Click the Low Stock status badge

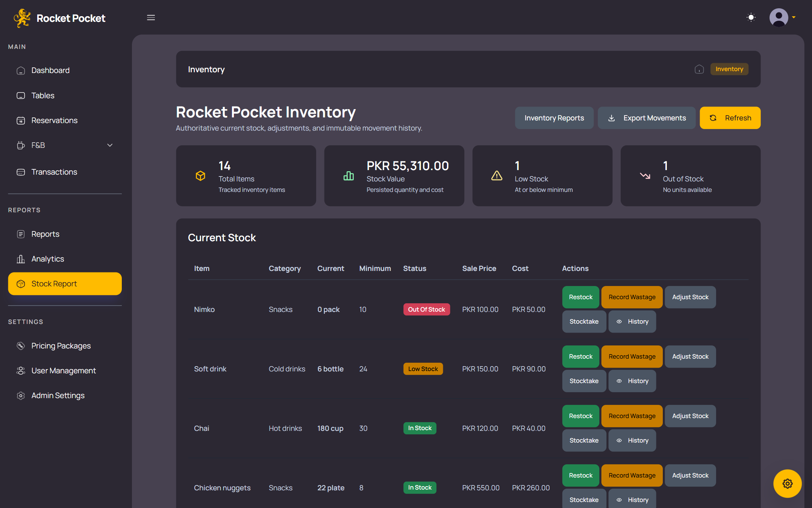[x=423, y=369]
